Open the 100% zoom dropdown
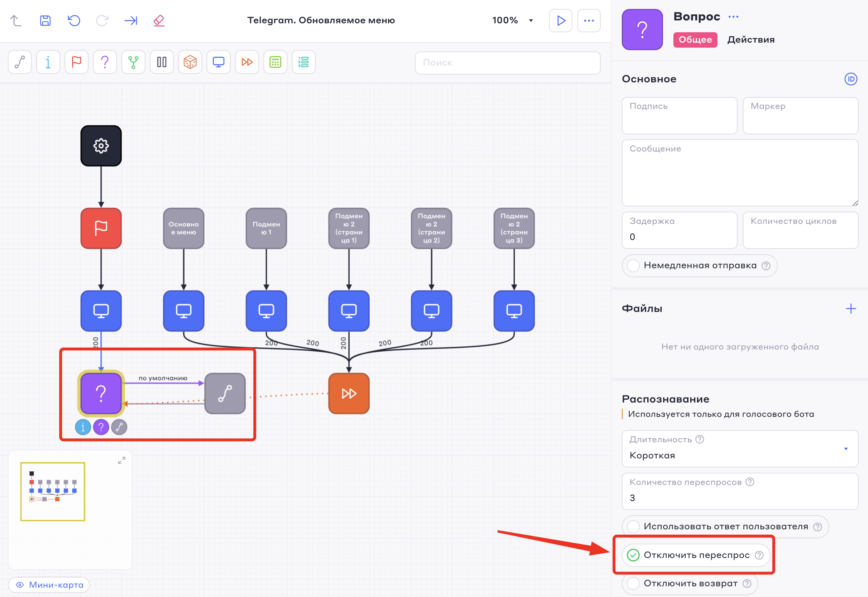The width and height of the screenshot is (868, 597). 513,20
